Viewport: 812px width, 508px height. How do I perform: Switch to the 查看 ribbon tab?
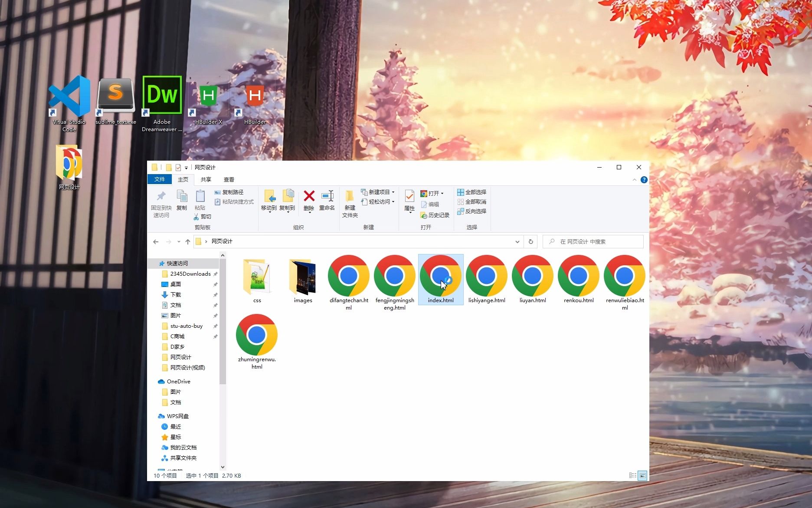click(229, 179)
